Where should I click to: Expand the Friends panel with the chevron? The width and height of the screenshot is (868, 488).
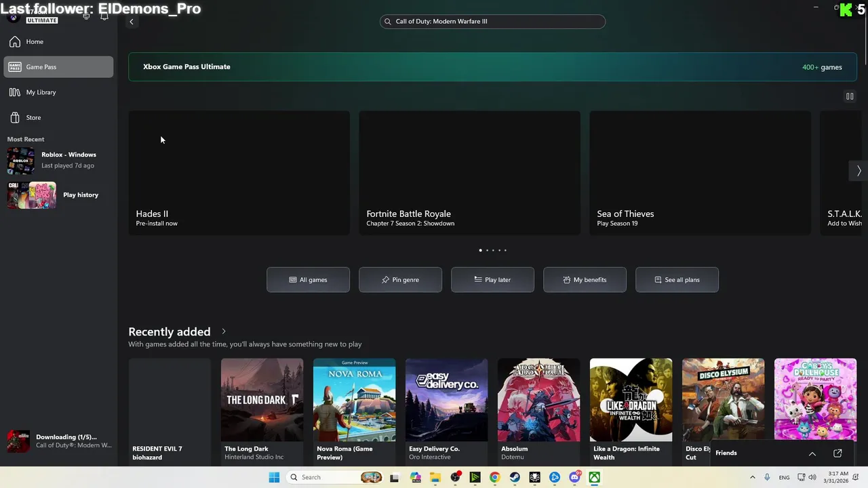[812, 453]
